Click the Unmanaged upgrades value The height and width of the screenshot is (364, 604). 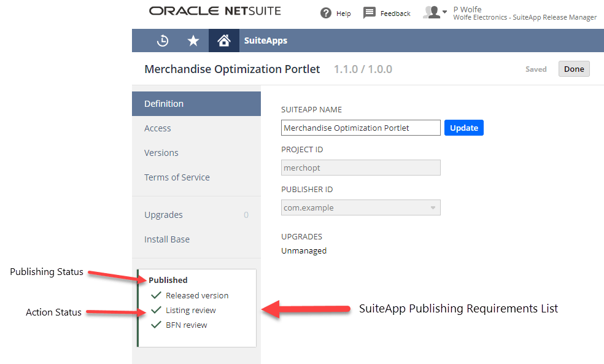(x=304, y=251)
